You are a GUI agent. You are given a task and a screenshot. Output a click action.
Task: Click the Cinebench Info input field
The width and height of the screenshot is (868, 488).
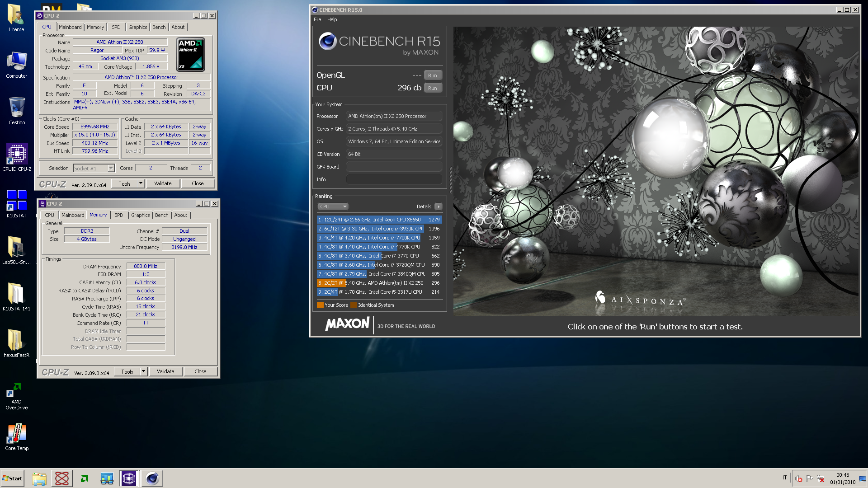394,179
